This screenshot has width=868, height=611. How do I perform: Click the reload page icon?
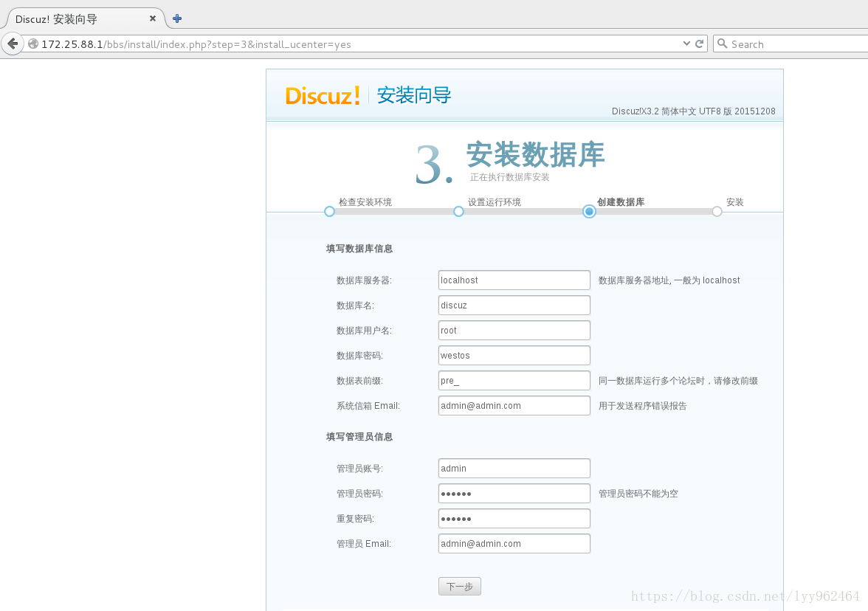(x=699, y=44)
